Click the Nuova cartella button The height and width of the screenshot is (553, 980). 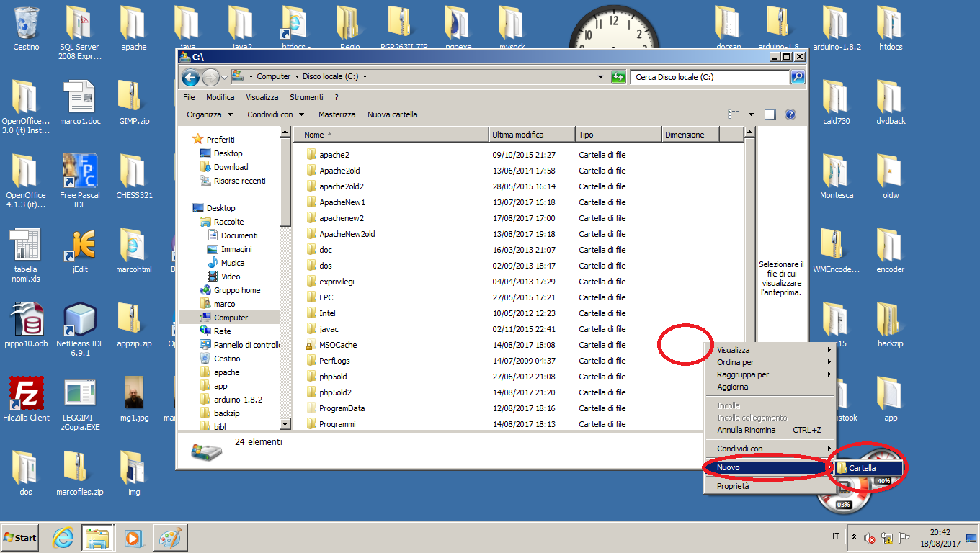392,114
